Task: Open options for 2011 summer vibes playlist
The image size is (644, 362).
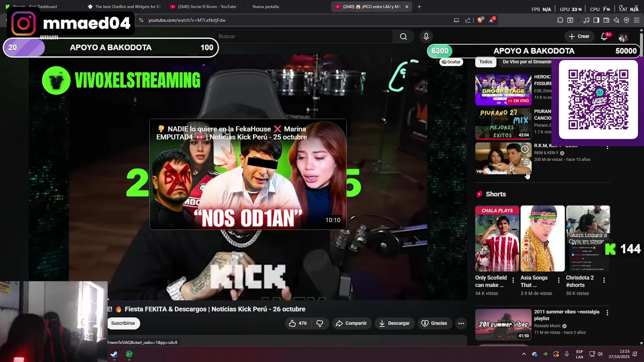Action: point(607,313)
